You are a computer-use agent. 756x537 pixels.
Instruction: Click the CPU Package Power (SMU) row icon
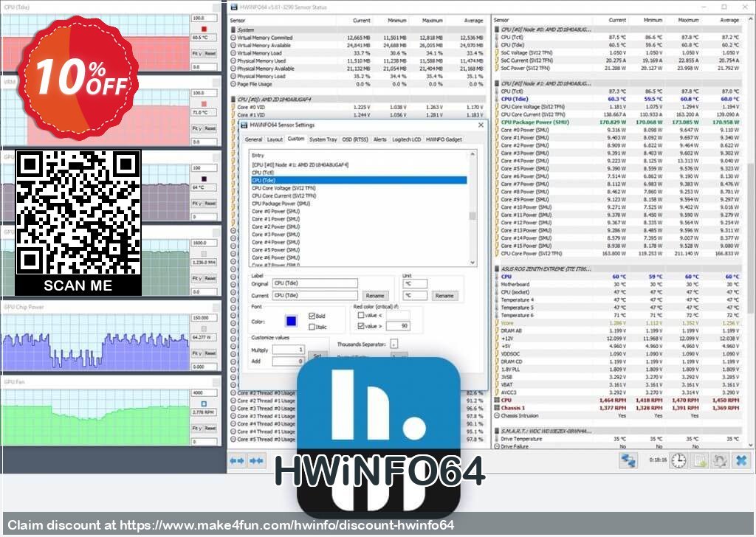tap(497, 122)
